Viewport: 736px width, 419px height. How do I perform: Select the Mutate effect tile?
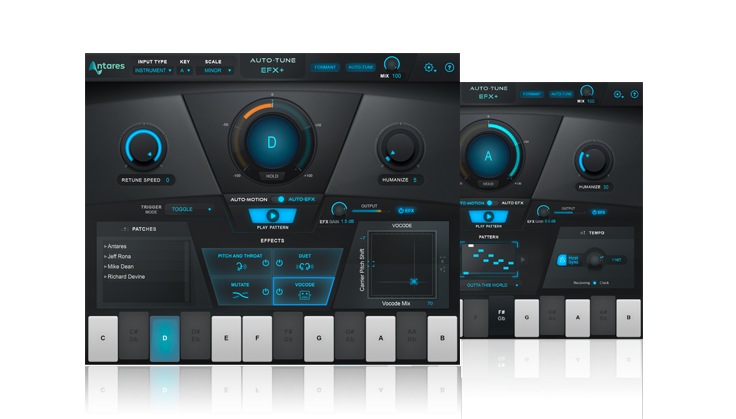pos(241,291)
